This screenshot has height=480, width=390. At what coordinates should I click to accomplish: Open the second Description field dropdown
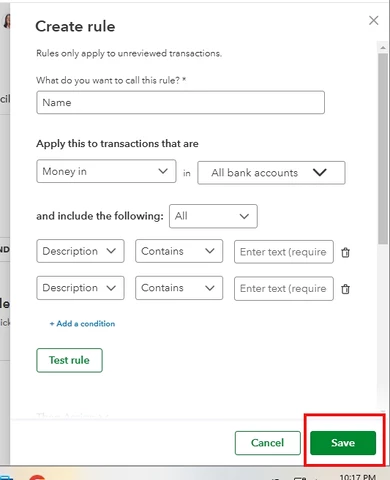click(x=80, y=288)
